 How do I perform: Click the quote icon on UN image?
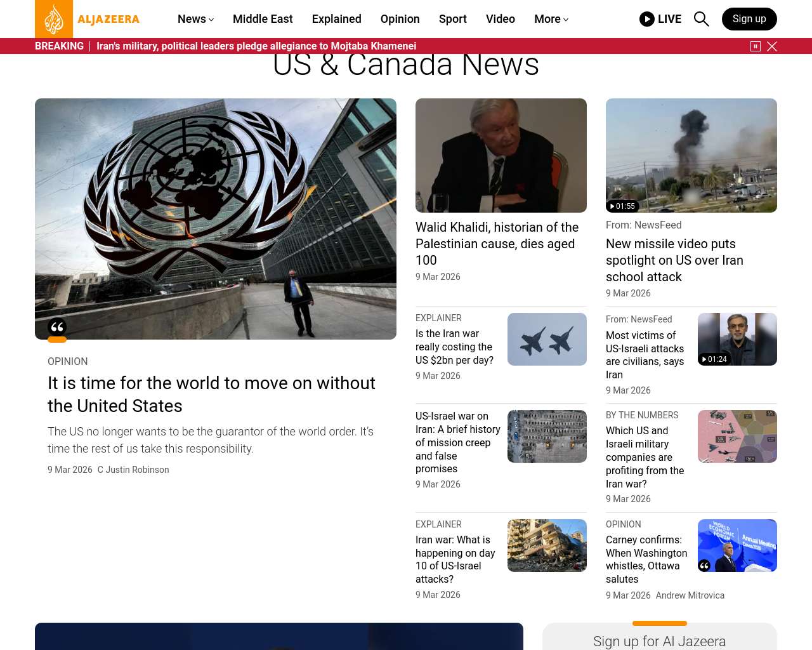click(x=57, y=327)
